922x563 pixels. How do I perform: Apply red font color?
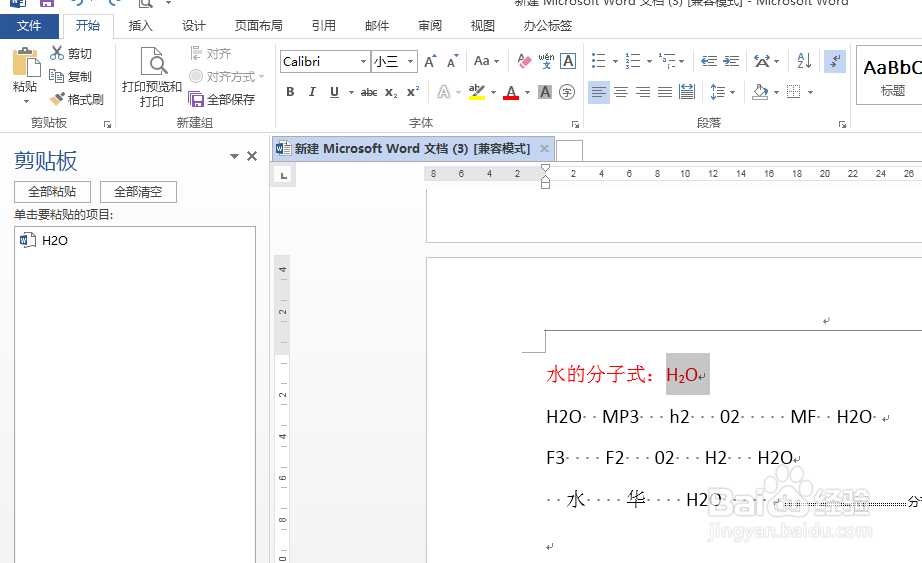tap(511, 92)
